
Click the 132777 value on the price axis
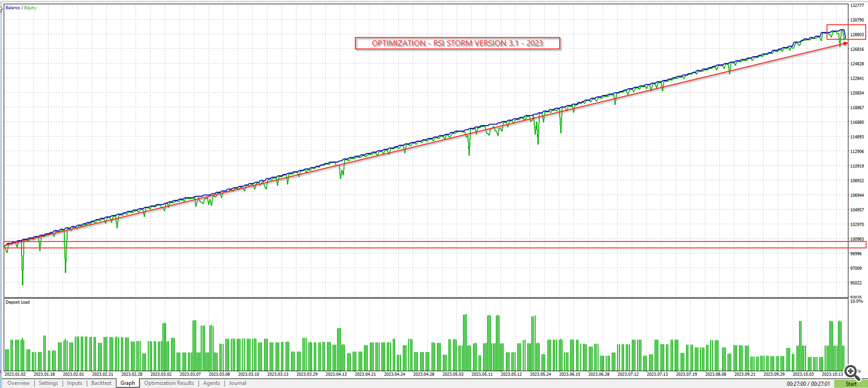point(856,6)
